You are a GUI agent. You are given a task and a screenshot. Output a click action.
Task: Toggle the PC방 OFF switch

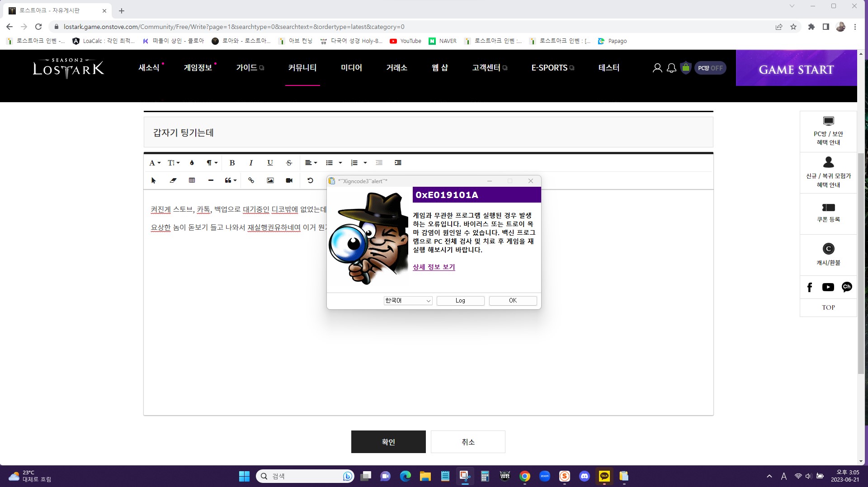click(710, 68)
